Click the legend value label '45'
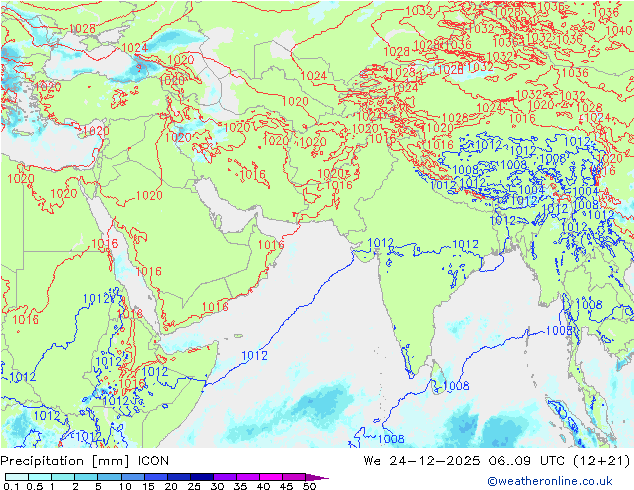The width and height of the screenshot is (634, 490). (286, 486)
